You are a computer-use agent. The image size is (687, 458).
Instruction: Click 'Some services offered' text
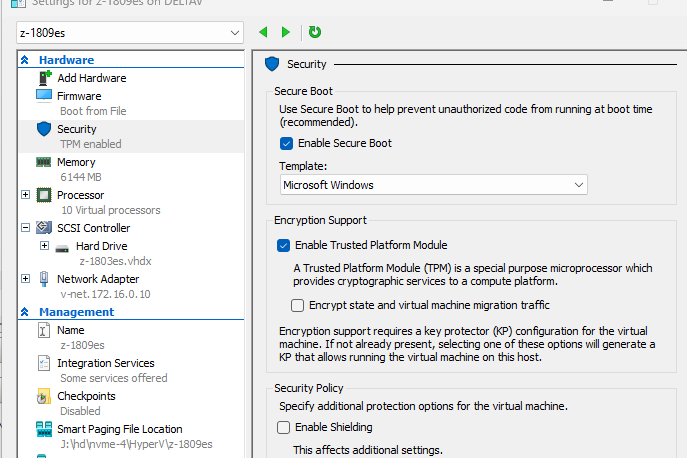coord(114,378)
